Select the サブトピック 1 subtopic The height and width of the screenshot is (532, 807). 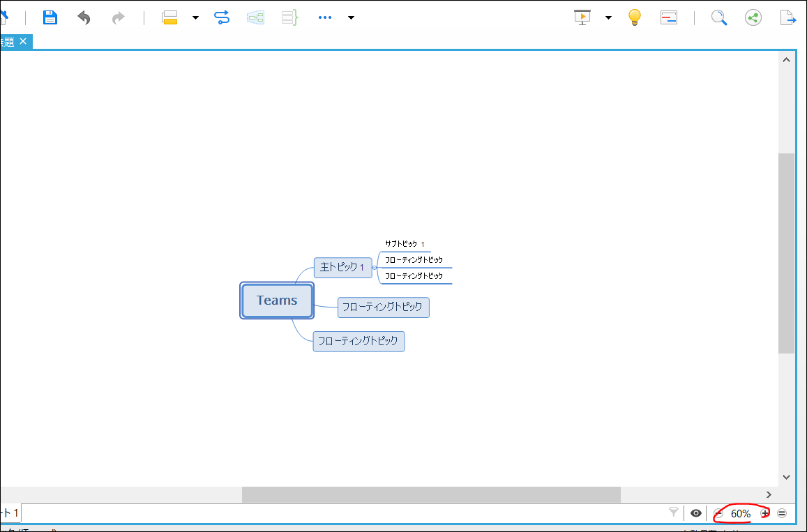(405, 244)
